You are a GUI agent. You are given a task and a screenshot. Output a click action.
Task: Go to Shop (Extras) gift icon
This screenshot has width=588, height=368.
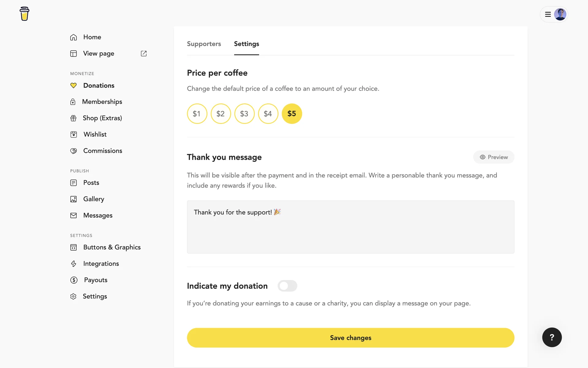(73, 118)
